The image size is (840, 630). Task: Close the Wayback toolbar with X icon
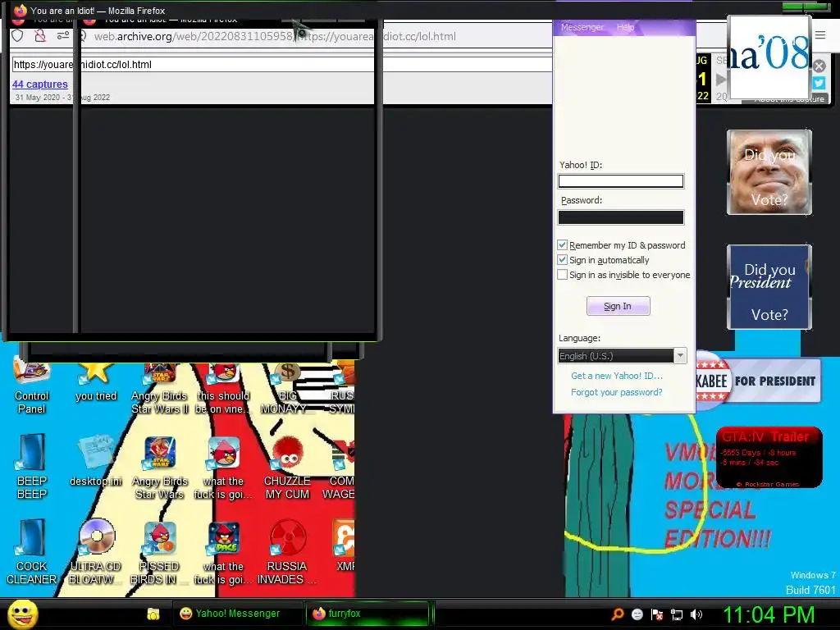[819, 66]
